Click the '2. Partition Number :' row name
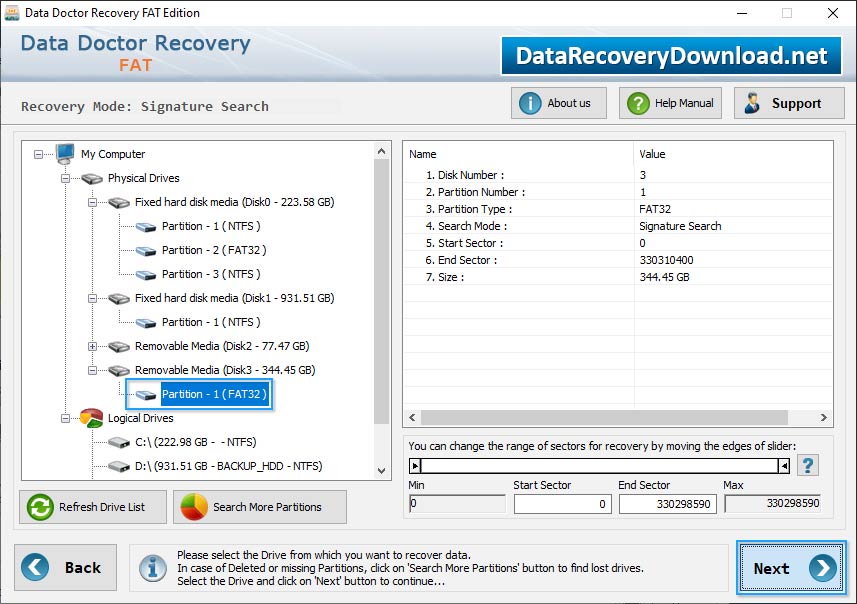 click(x=476, y=192)
